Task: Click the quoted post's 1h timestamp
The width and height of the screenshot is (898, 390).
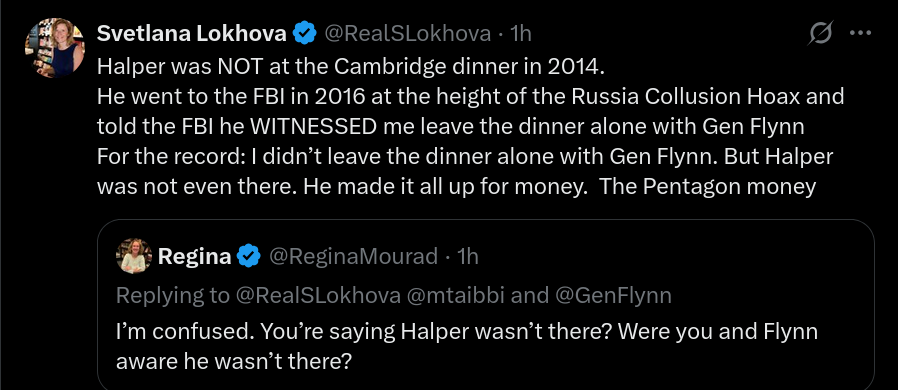Action: pyautogui.click(x=467, y=256)
